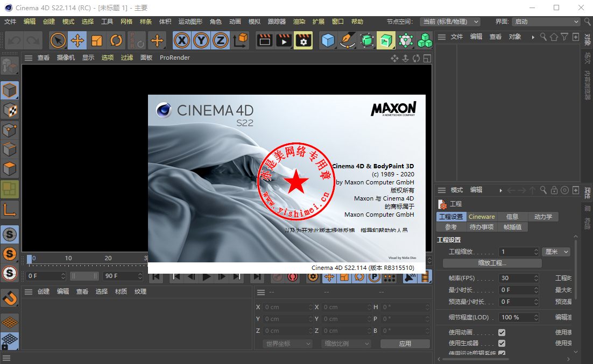This screenshot has height=364, width=593.
Task: Click the 缩放工程... button
Action: point(492,263)
